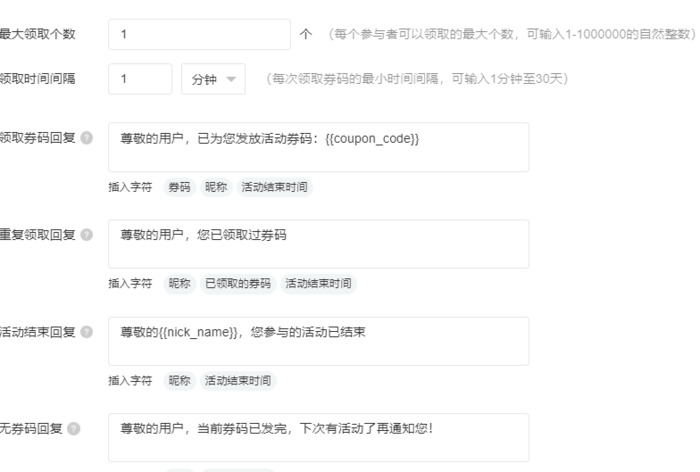Click the 插入字符 label under 活动结束回复
The image size is (700, 472).
coord(130,381)
